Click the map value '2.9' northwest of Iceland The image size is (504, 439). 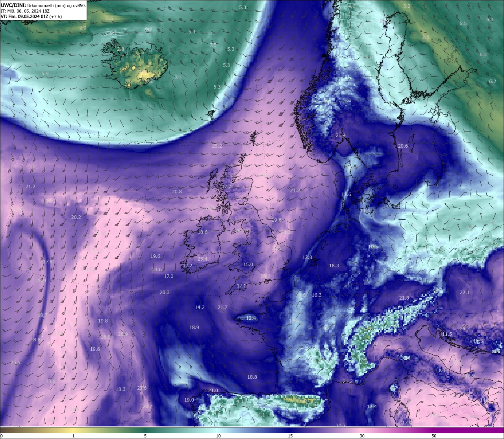[x=83, y=28]
